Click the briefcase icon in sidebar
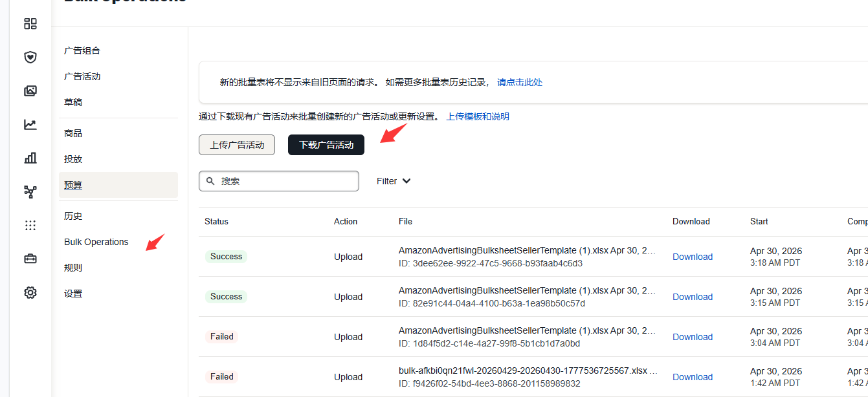Screen dimensions: 868x397 (30, 259)
